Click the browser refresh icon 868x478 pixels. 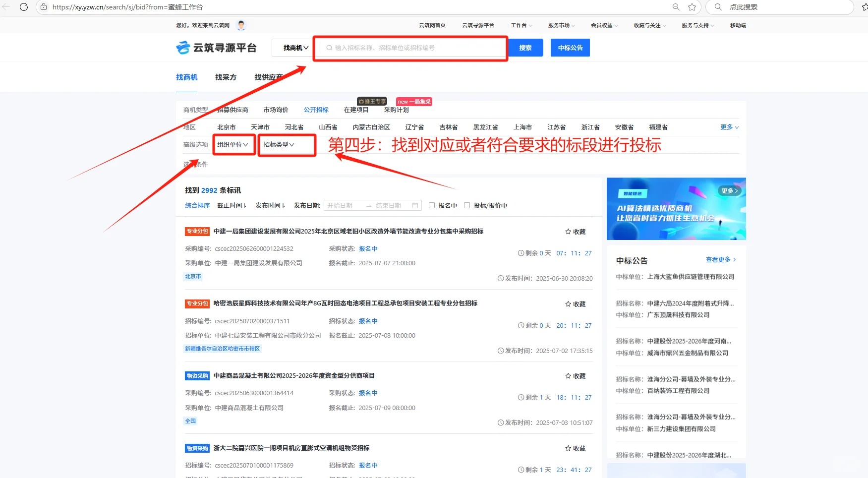point(24,7)
